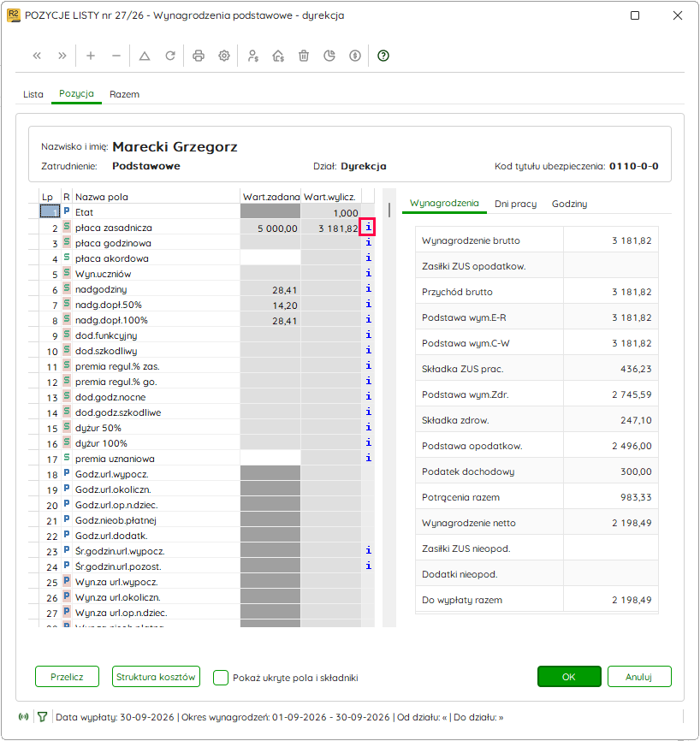
Task: Switch to the Dni pracy tab
Action: (x=516, y=204)
